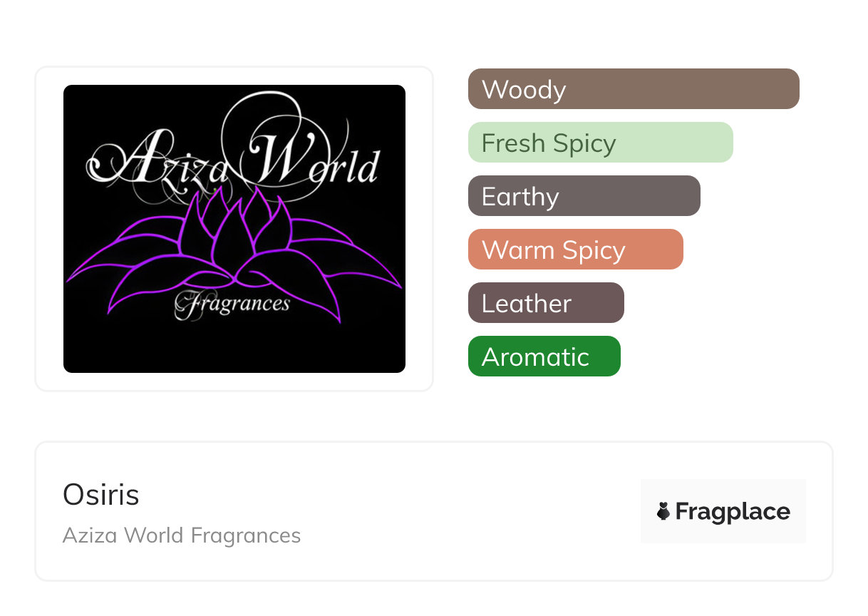Click the 'Fragrances' script text in logo
This screenshot has width=868, height=616.
(232, 304)
